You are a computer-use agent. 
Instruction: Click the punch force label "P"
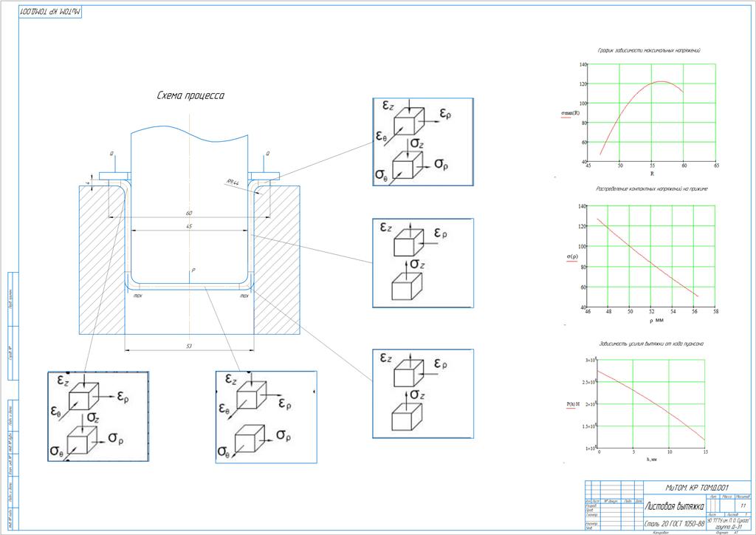pos(193,270)
